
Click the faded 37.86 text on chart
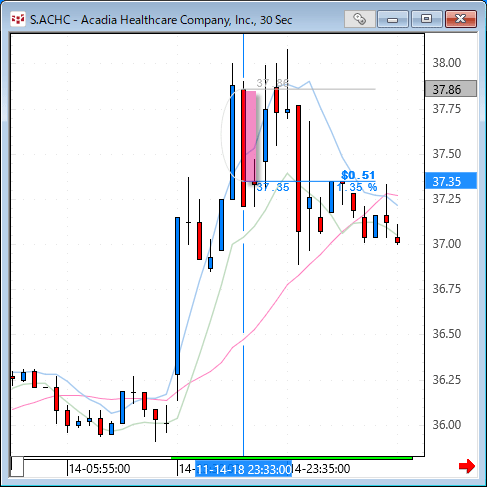273,83
